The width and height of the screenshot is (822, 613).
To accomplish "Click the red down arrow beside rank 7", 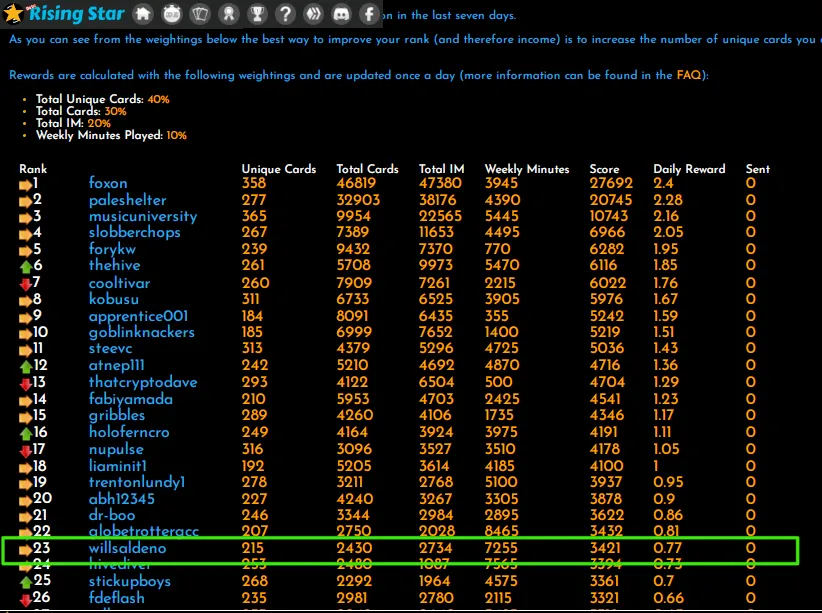I will pos(26,284).
